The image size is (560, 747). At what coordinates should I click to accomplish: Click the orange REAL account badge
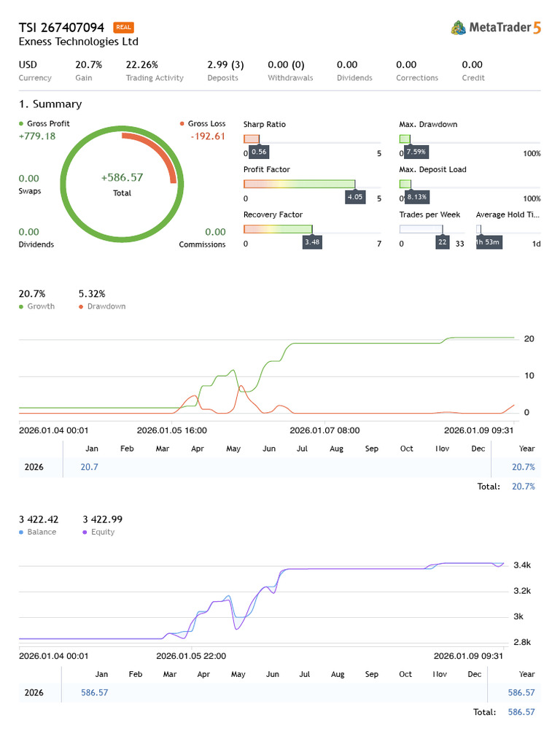pyautogui.click(x=123, y=28)
